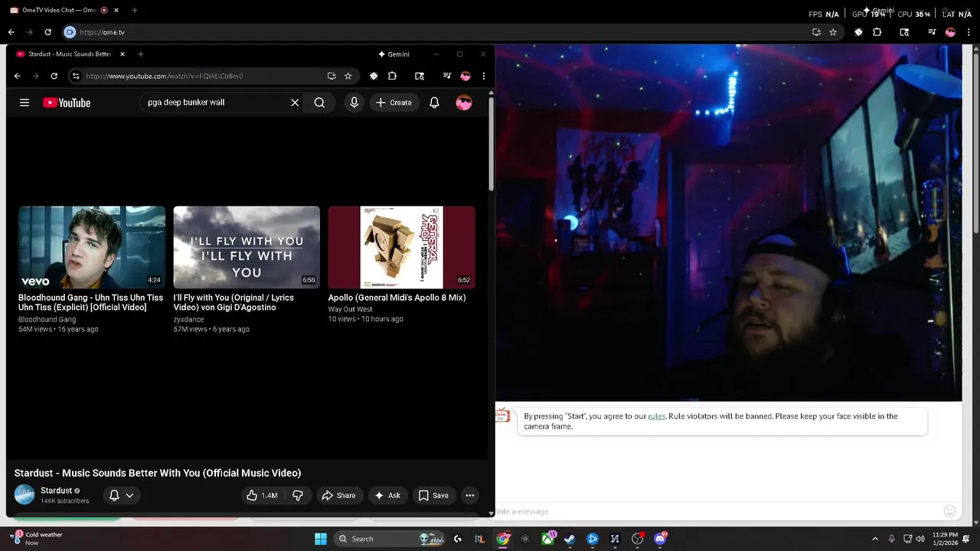Open the OmeTV rules link
The height and width of the screenshot is (551, 980).
pos(657,416)
